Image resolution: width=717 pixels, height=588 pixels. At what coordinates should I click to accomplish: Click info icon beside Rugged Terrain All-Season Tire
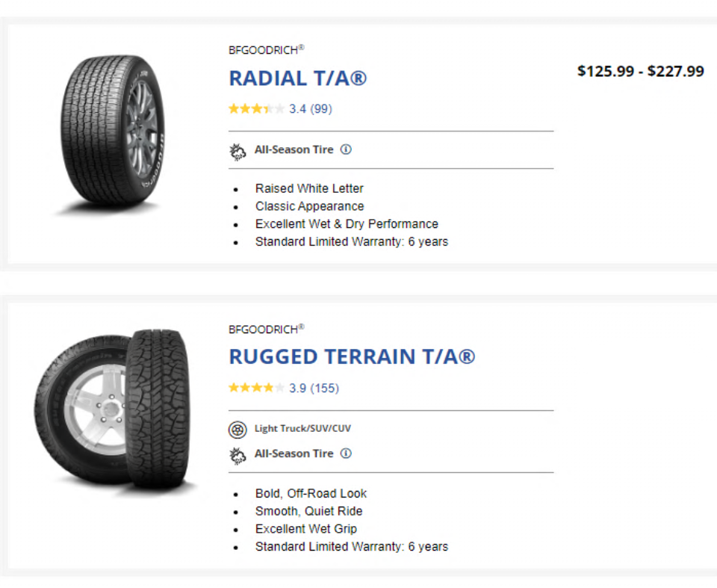pyautogui.click(x=346, y=454)
